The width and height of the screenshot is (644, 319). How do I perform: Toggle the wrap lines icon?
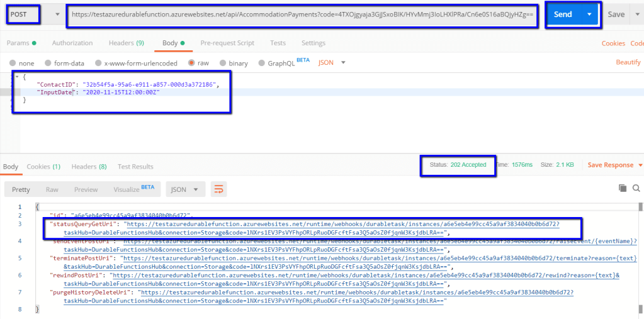click(219, 189)
